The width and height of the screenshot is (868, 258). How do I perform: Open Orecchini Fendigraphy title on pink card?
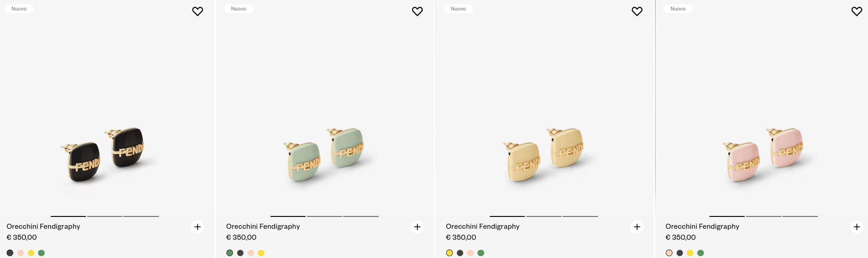702,226
